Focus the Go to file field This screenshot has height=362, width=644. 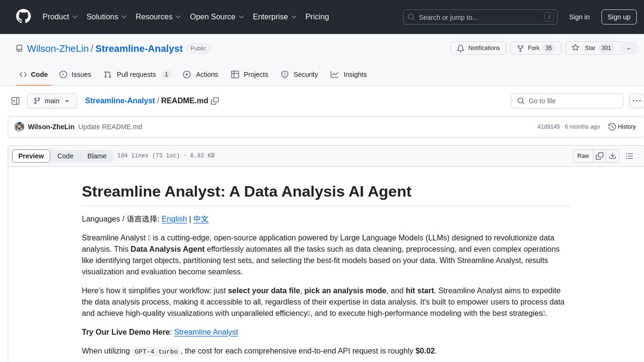tap(567, 101)
